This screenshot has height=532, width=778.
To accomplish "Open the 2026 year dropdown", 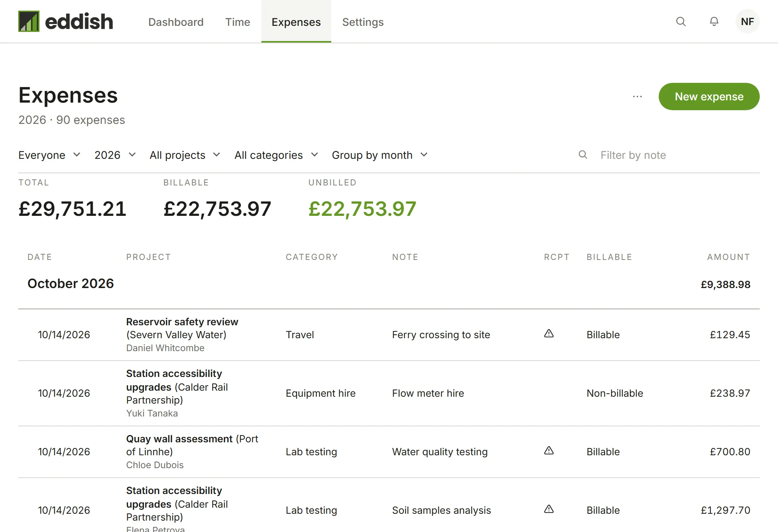I will tap(115, 155).
